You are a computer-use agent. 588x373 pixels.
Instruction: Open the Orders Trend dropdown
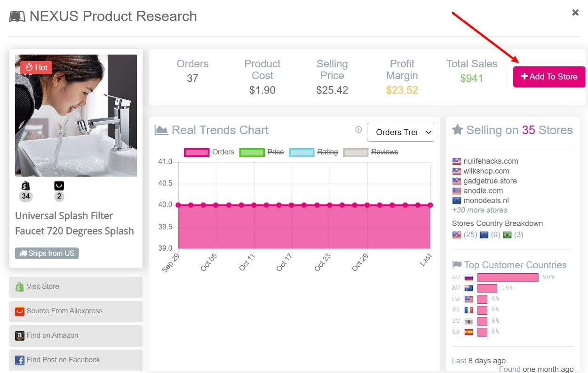coord(400,132)
